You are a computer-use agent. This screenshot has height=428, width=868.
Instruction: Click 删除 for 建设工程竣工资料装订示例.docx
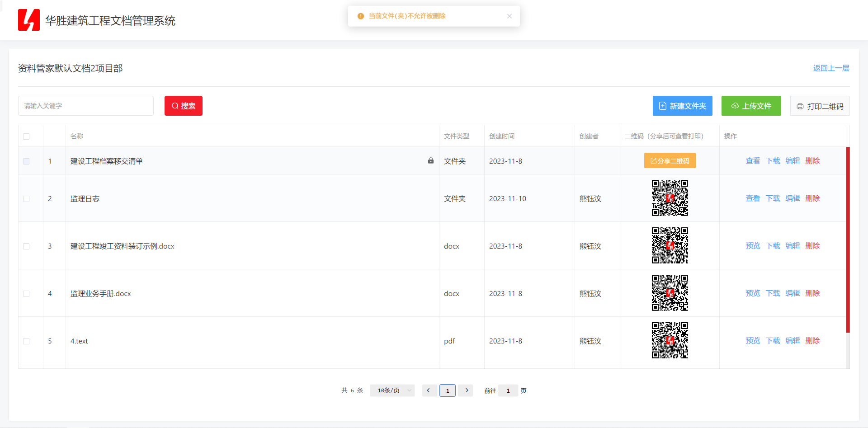(813, 245)
